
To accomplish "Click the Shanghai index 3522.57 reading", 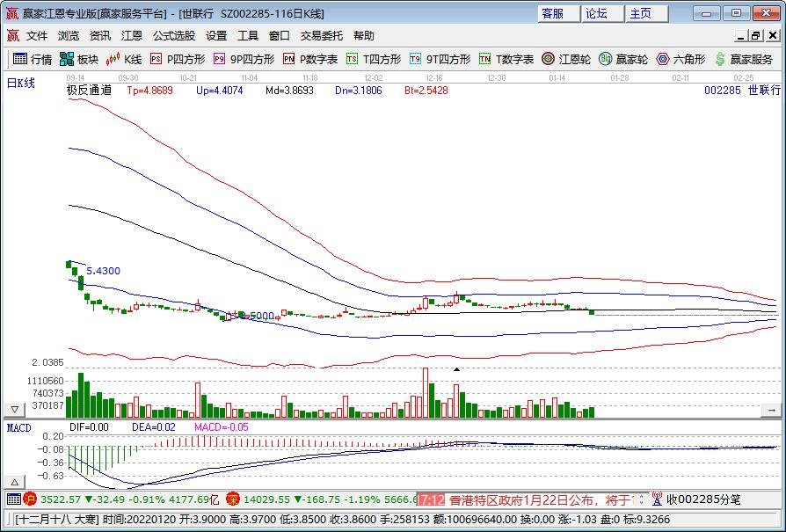I will coord(61,499).
